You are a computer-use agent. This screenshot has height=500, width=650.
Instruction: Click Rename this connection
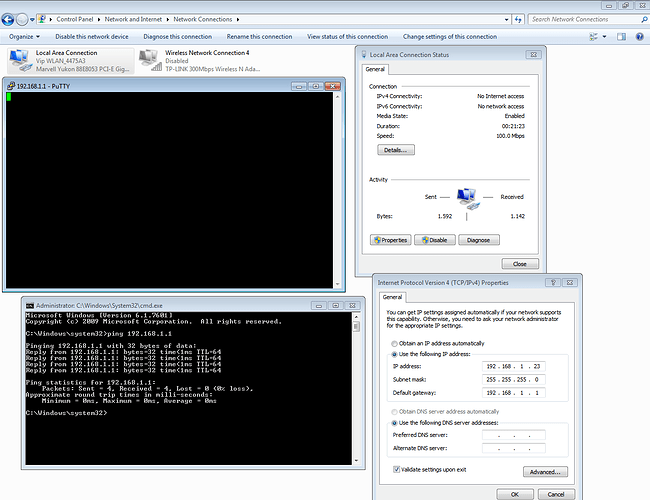[x=260, y=36]
